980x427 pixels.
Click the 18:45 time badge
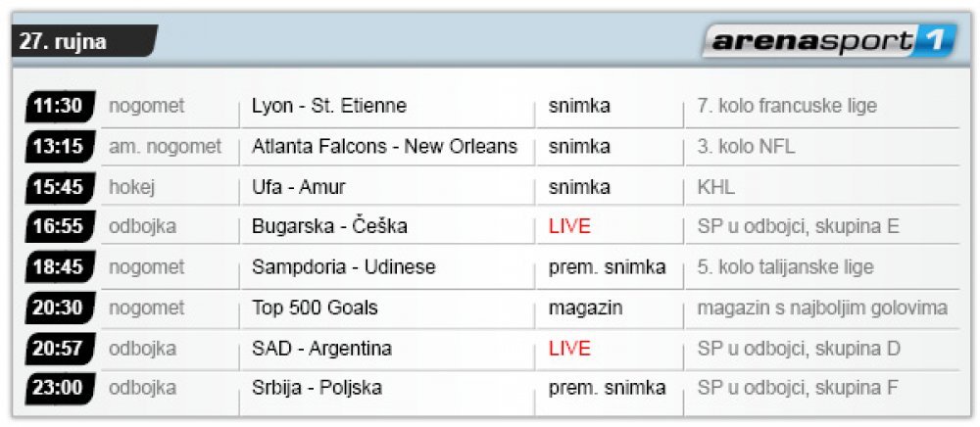coord(61,267)
